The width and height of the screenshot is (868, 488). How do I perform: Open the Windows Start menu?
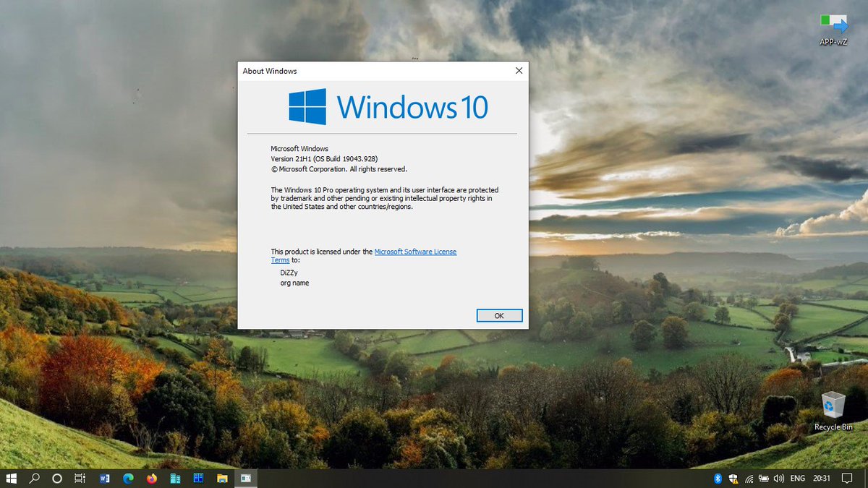click(11, 478)
